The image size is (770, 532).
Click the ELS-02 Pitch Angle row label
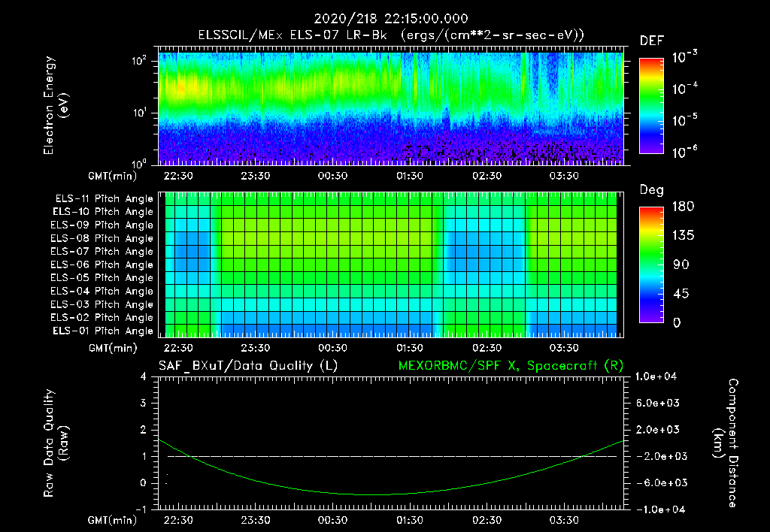pos(102,318)
